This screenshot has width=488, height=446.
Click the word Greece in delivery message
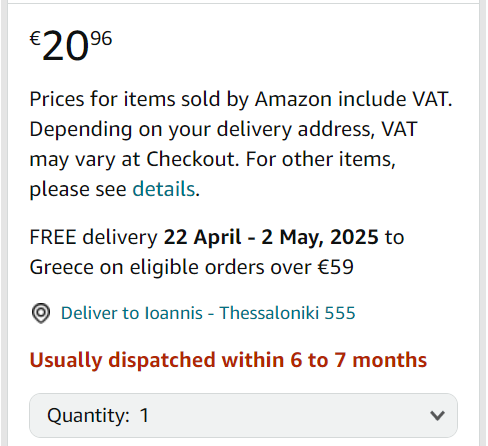click(x=61, y=267)
